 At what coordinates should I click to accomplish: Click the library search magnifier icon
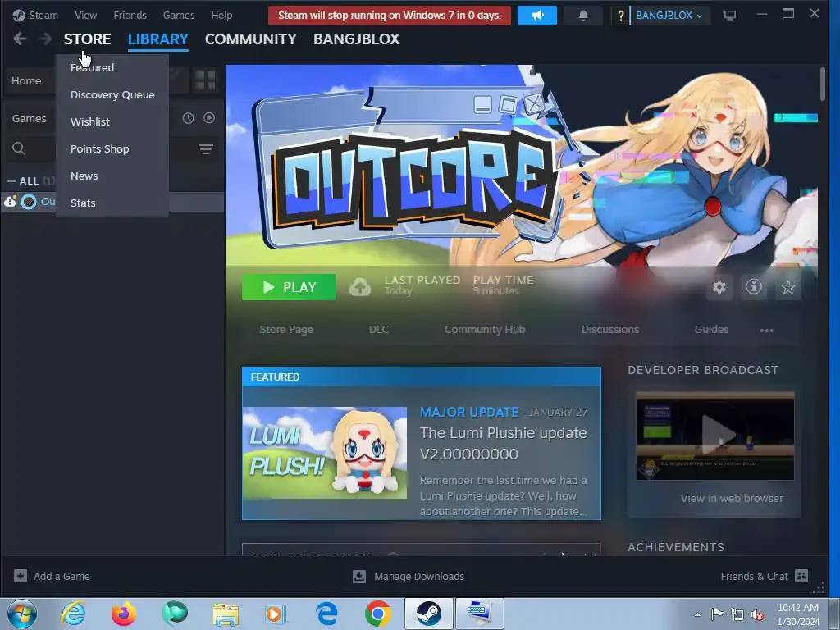pyautogui.click(x=19, y=149)
